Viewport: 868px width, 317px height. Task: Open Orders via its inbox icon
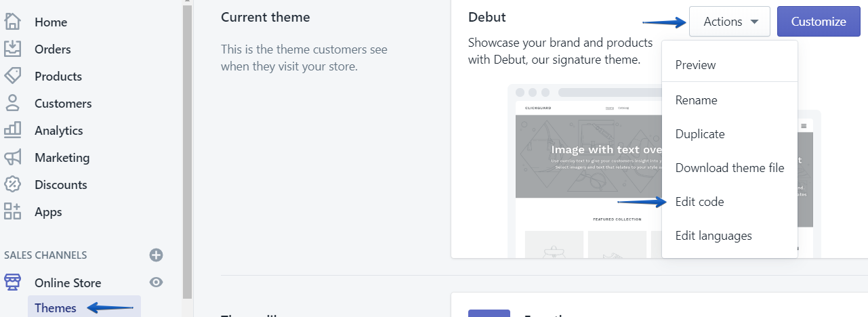[13, 49]
